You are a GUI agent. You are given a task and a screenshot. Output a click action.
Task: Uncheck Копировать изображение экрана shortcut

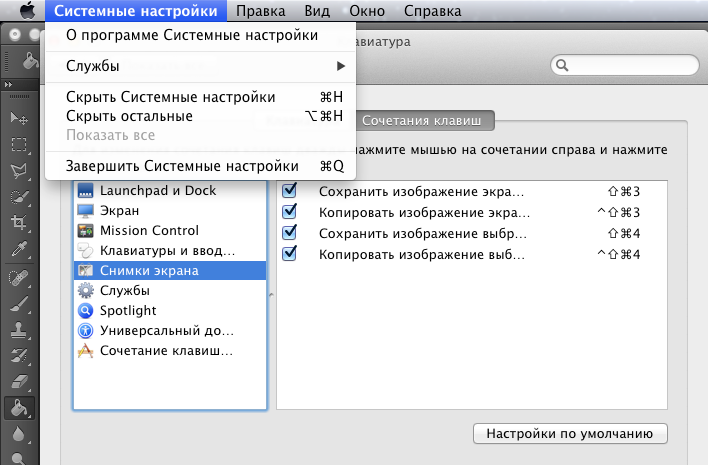pos(289,211)
